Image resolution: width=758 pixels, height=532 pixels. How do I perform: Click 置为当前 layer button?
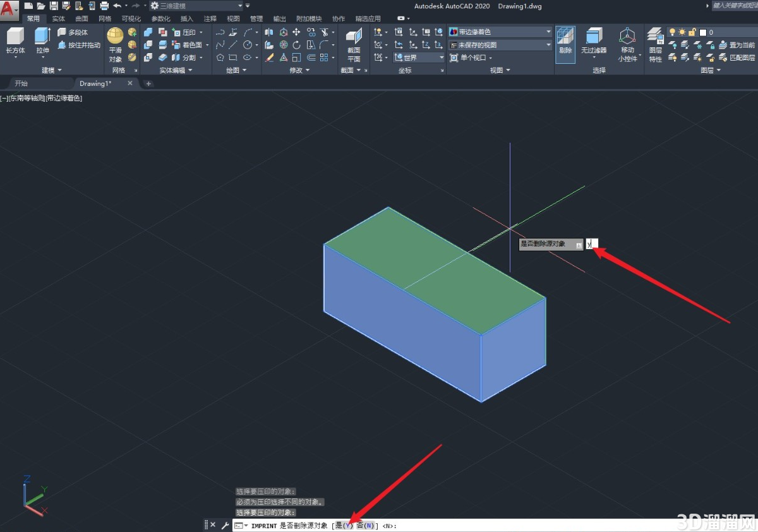tap(737, 45)
